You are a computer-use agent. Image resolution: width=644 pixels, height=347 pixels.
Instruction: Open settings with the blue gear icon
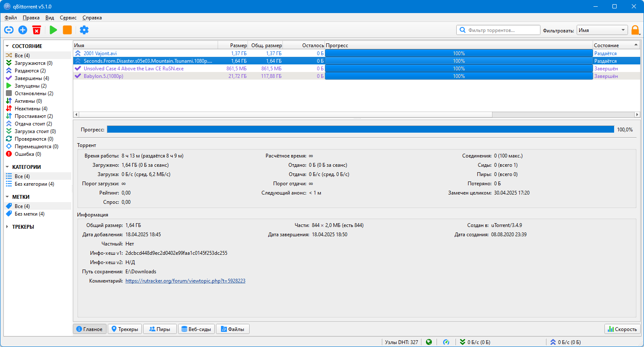tap(84, 30)
